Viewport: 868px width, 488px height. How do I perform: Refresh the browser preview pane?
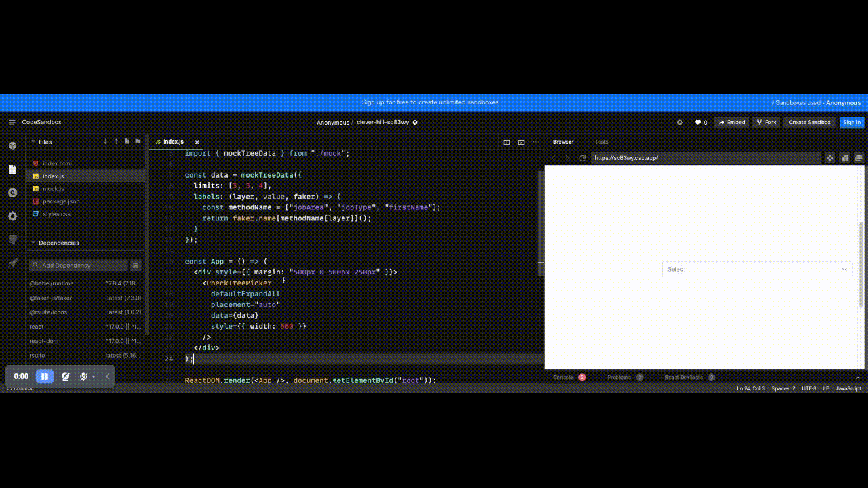click(x=583, y=157)
